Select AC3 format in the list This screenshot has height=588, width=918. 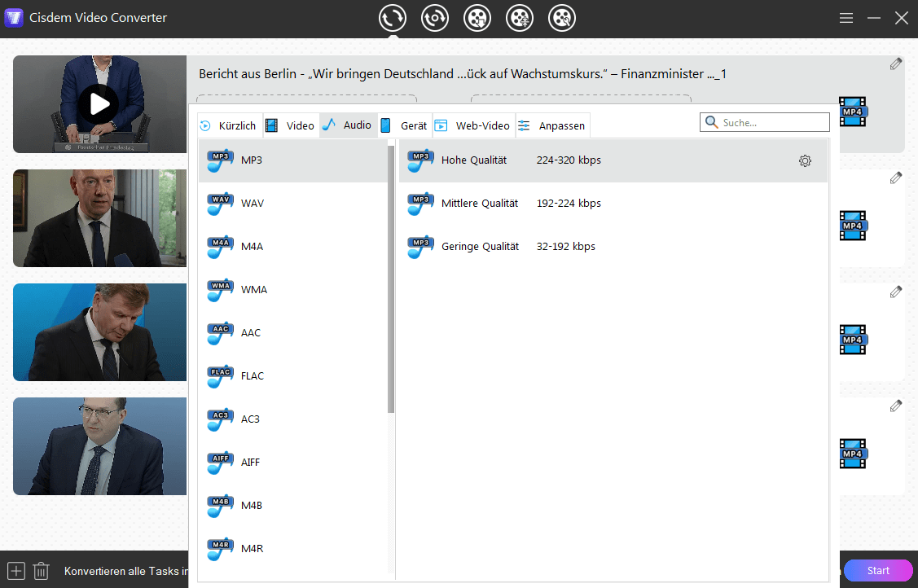(292, 419)
